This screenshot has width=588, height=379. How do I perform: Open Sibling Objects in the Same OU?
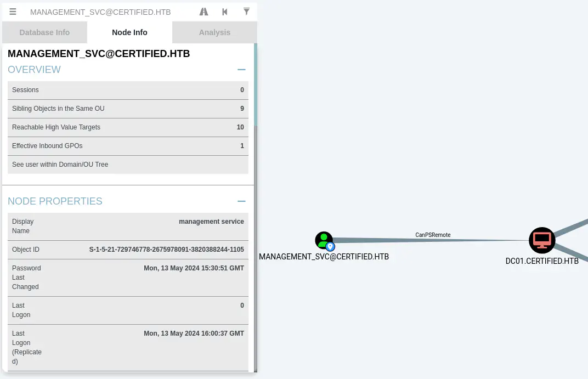tap(128, 109)
